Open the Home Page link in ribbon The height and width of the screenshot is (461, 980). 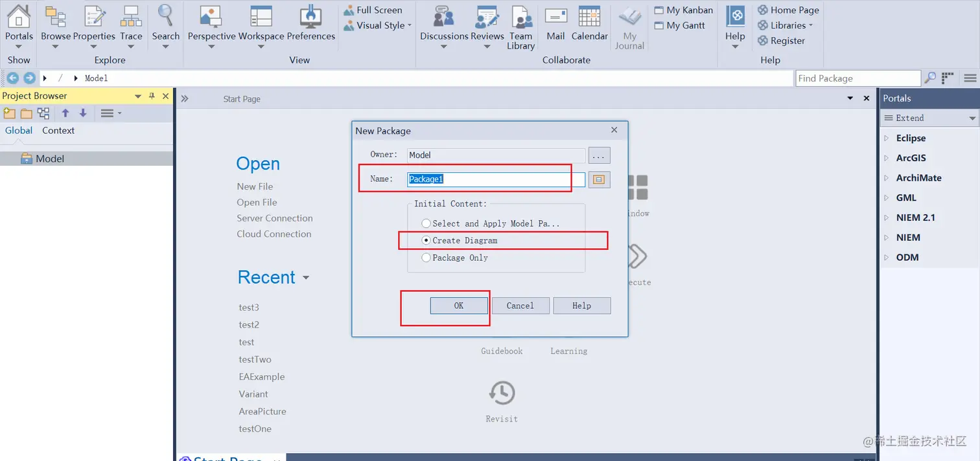[789, 10]
